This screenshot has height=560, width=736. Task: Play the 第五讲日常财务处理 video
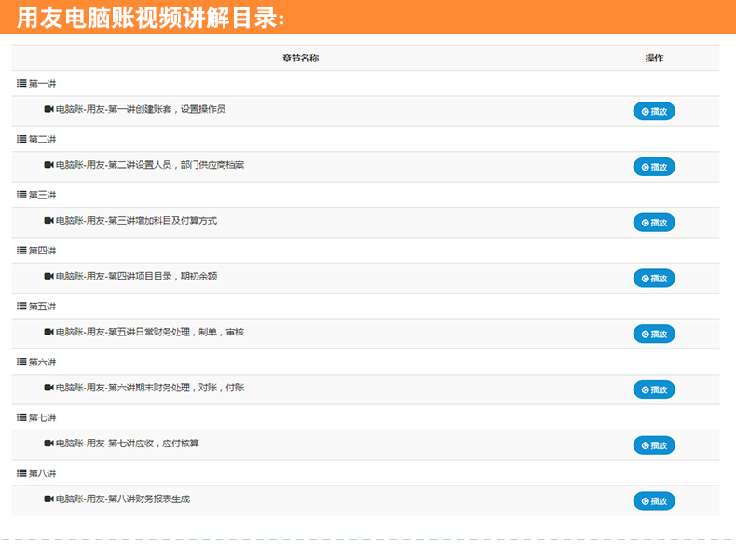pos(654,335)
